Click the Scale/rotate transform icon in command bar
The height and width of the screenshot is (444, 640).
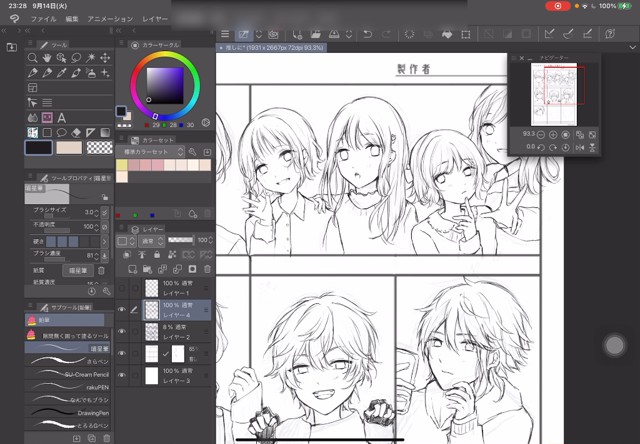pos(466,34)
